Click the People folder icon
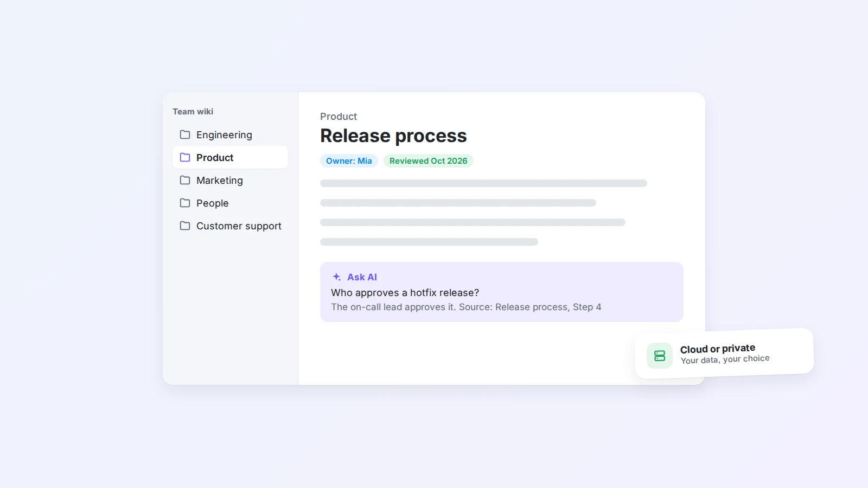The width and height of the screenshot is (868, 488). point(185,203)
